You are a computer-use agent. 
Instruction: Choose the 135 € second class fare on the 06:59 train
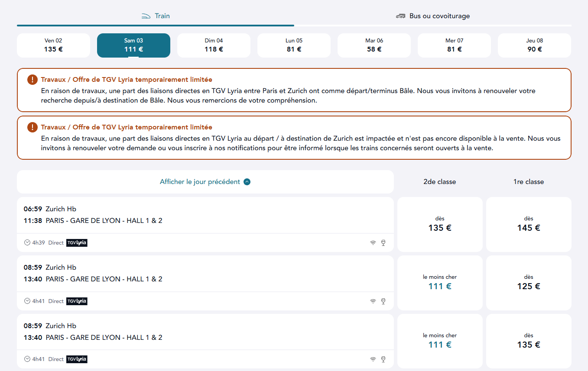click(x=440, y=224)
